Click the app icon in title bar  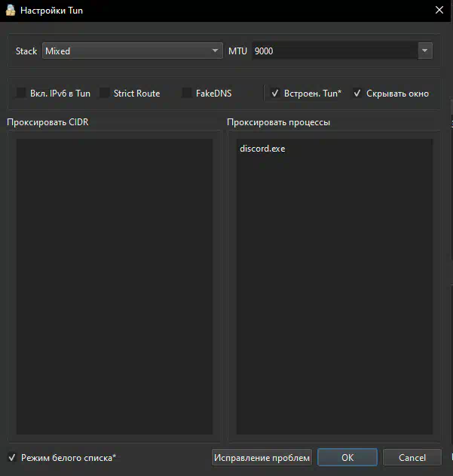point(11,10)
